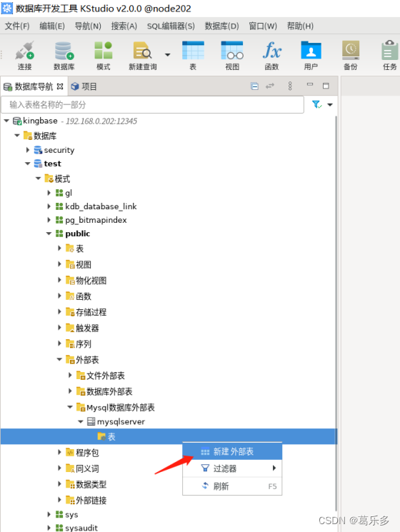Expand the gl schema node
The width and height of the screenshot is (400, 532).
coord(49,193)
